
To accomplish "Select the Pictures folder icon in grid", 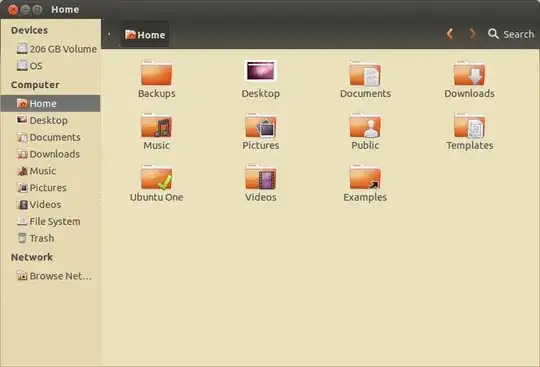I will click(x=261, y=125).
